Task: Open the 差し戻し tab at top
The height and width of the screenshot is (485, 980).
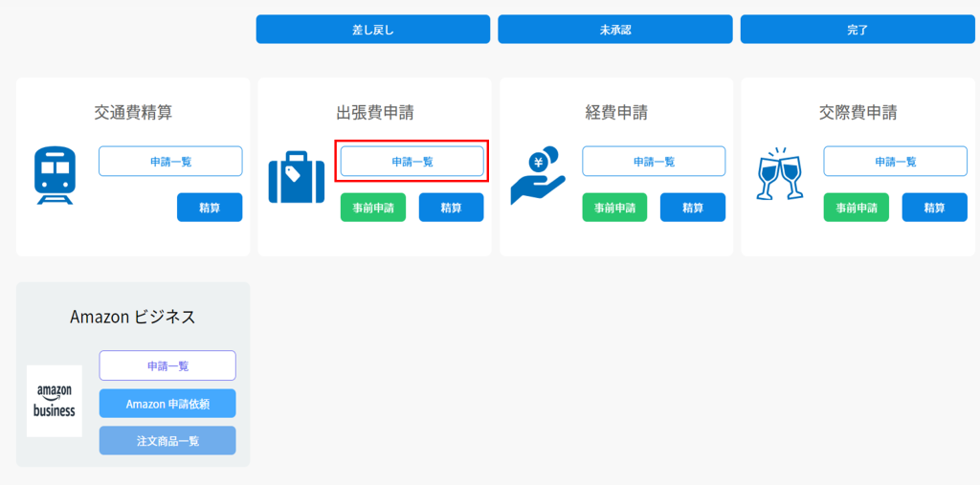Action: (373, 30)
